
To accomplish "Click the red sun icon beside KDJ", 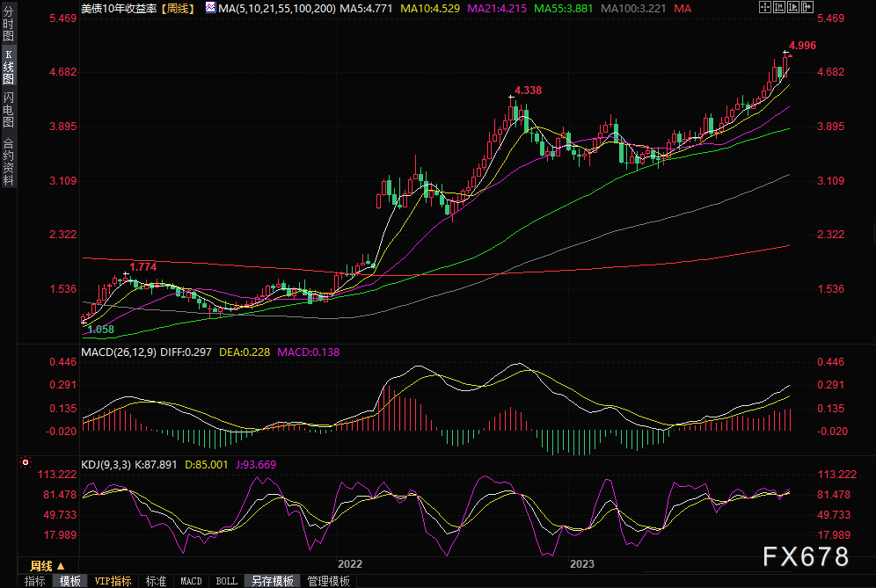I will point(25,461).
